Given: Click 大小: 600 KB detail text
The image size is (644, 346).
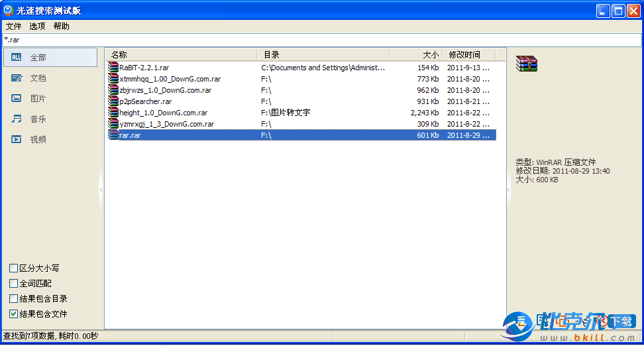Looking at the screenshot, I should [537, 180].
